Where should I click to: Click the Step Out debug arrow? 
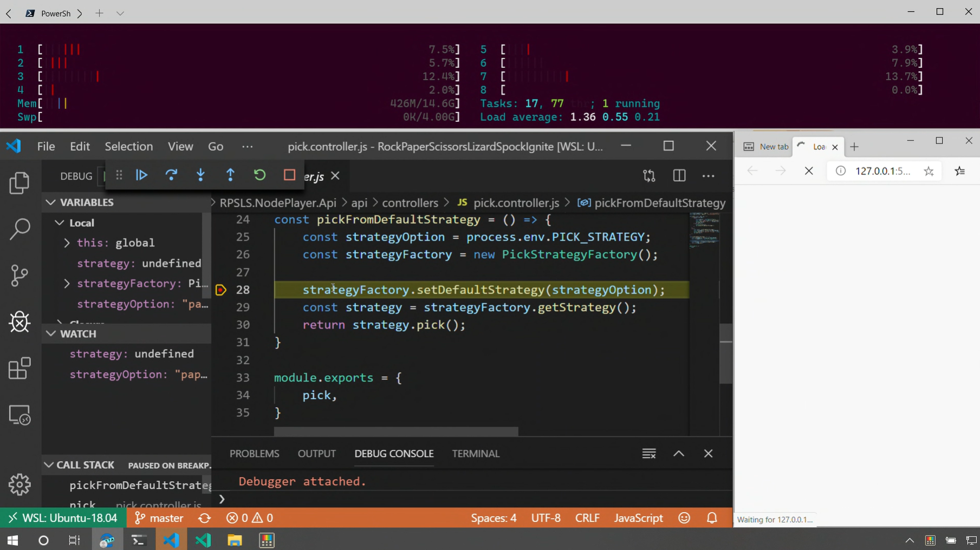230,175
